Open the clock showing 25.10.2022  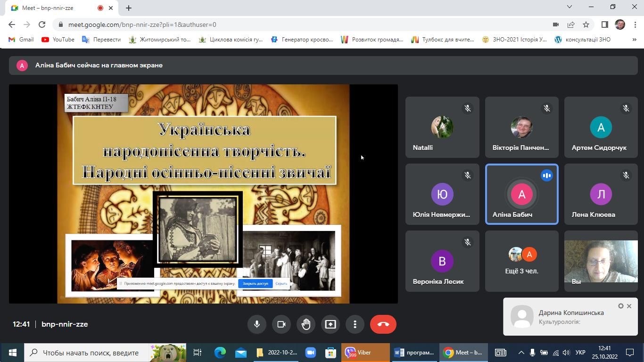(604, 353)
